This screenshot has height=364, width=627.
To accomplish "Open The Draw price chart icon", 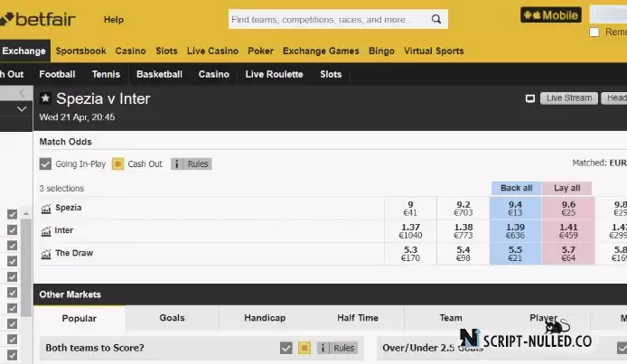I will (46, 254).
